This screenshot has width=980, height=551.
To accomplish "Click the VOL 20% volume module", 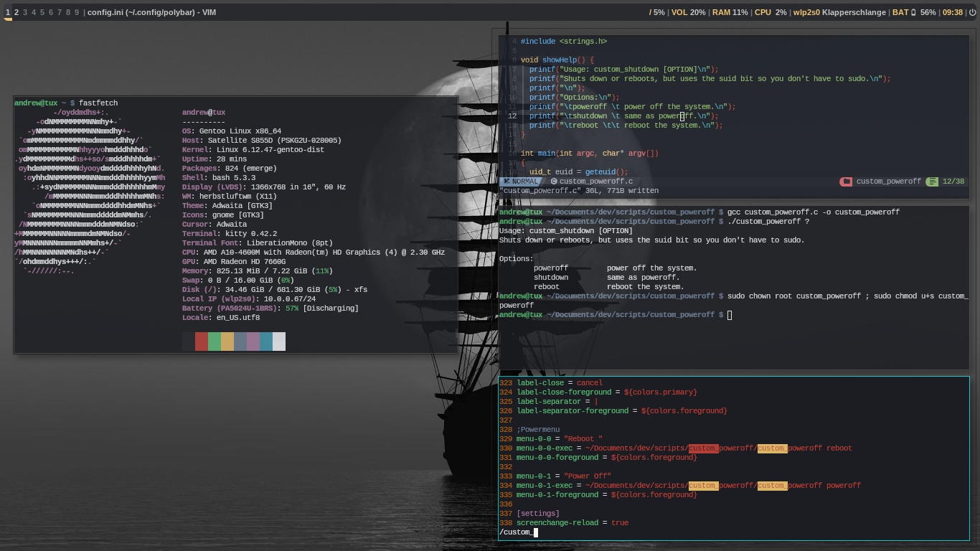I will [689, 12].
